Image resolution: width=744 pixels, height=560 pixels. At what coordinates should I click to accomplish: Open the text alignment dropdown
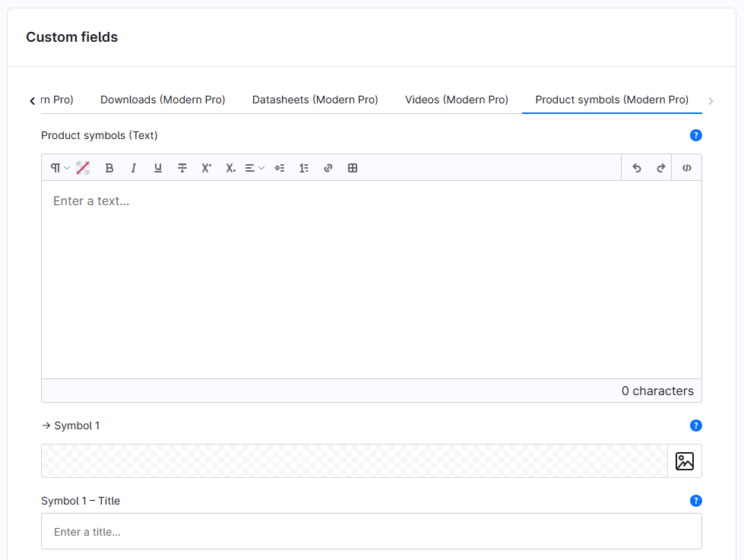[255, 168]
